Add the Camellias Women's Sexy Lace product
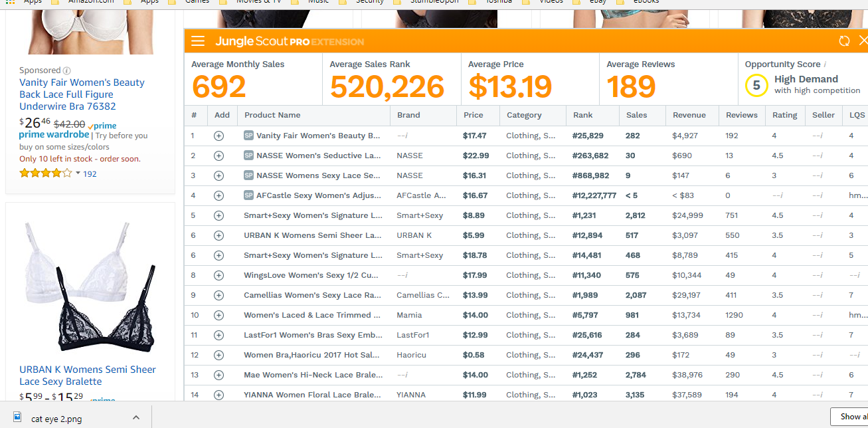The image size is (868, 428). [218, 295]
